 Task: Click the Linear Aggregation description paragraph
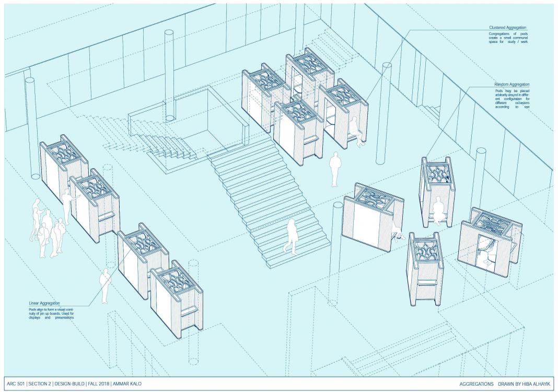52,313
